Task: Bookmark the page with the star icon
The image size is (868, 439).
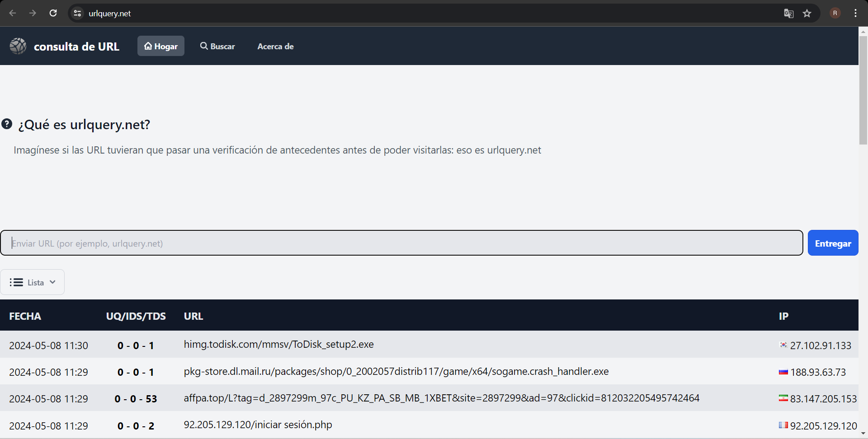Action: [807, 13]
